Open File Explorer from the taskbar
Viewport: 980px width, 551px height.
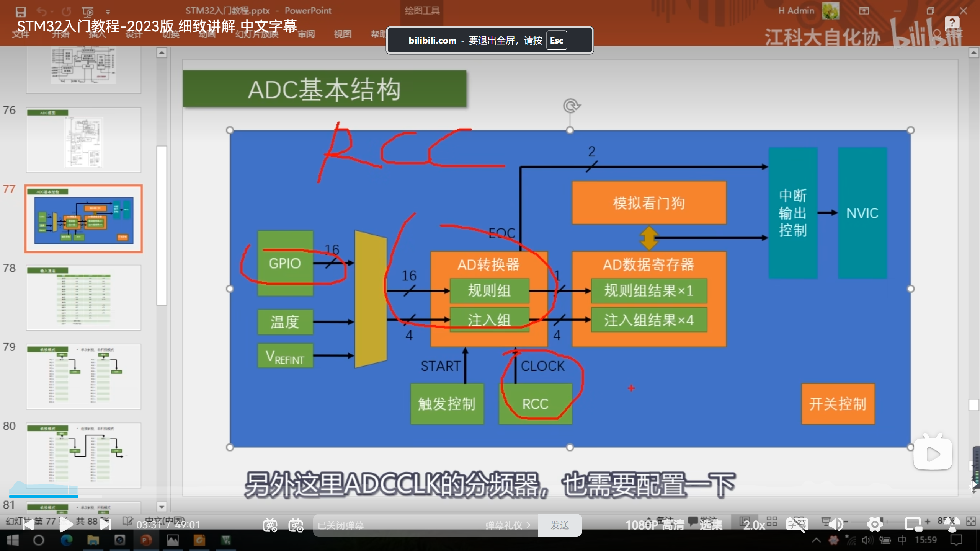click(93, 540)
